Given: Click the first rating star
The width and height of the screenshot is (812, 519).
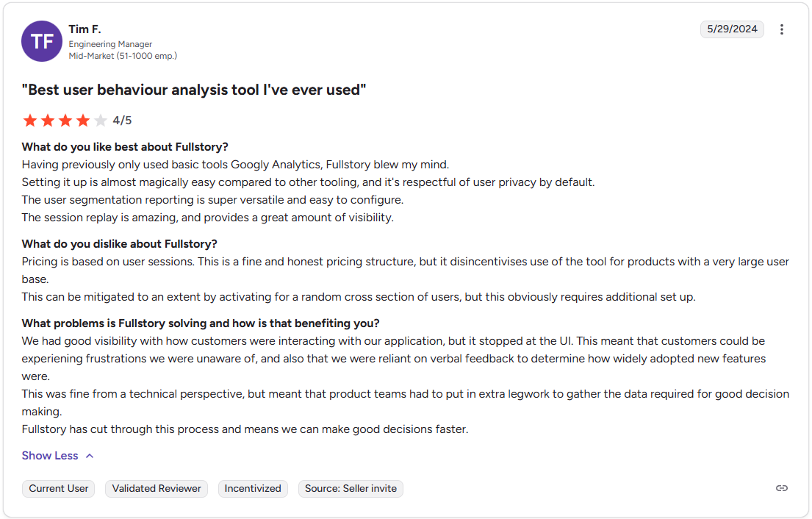Looking at the screenshot, I should 30,121.
